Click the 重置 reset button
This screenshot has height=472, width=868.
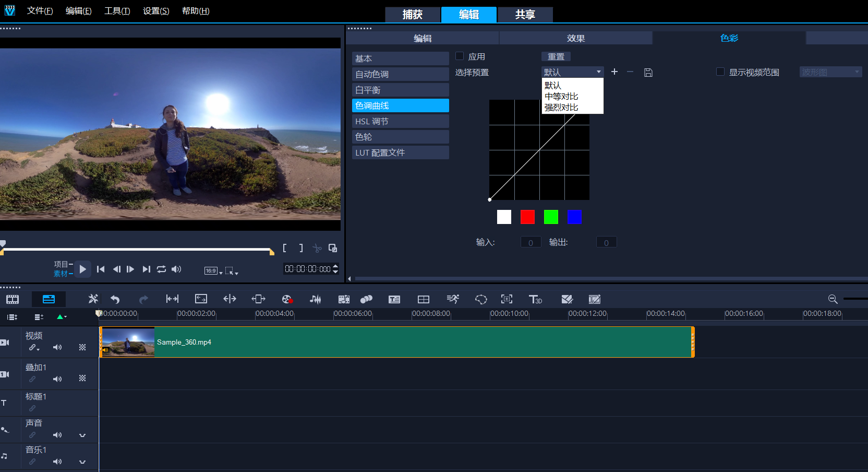[x=556, y=56]
